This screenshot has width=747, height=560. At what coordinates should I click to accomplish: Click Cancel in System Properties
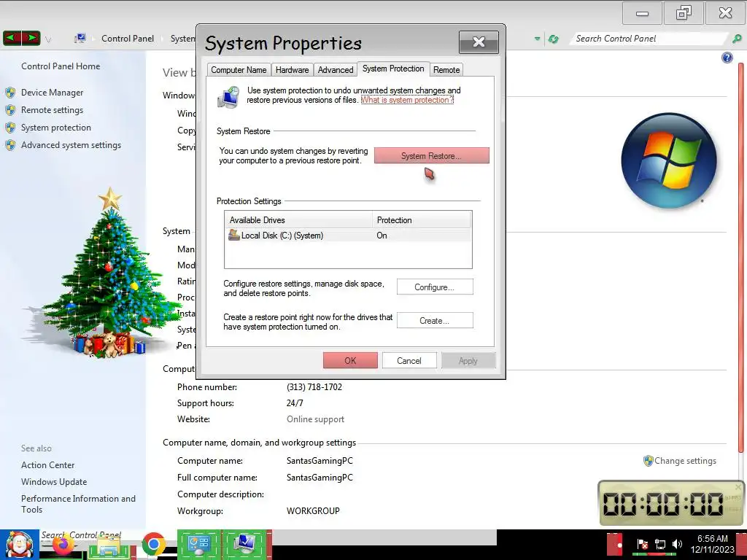coord(409,360)
